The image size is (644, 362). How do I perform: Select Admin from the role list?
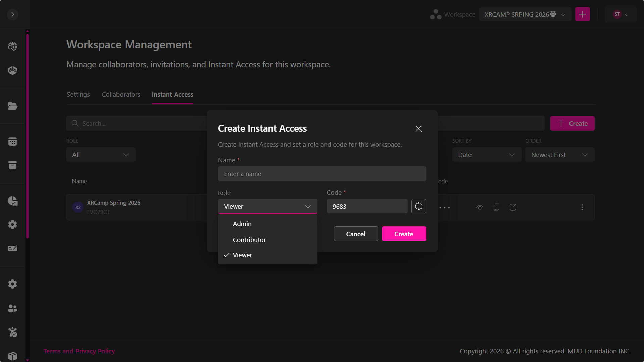(242, 224)
